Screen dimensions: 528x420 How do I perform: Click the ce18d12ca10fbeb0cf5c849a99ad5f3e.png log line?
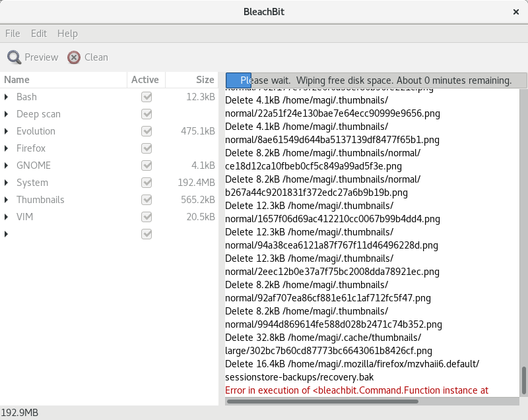click(x=313, y=166)
